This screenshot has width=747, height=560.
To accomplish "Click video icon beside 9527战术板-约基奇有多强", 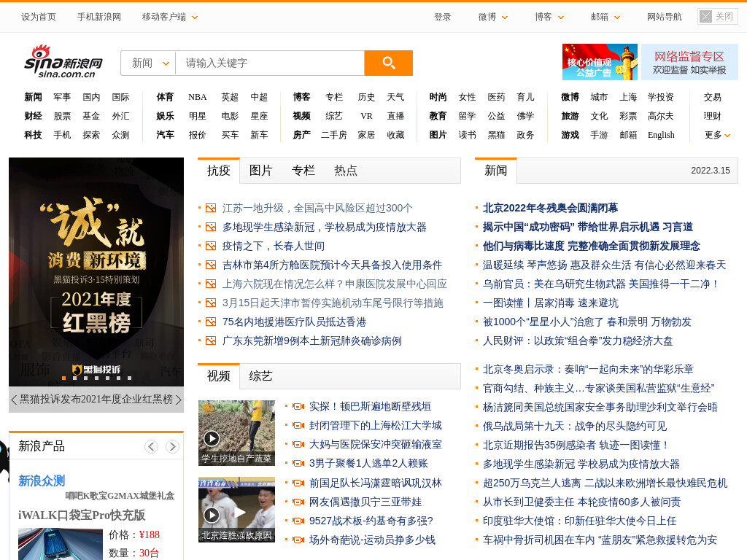I will tap(298, 521).
